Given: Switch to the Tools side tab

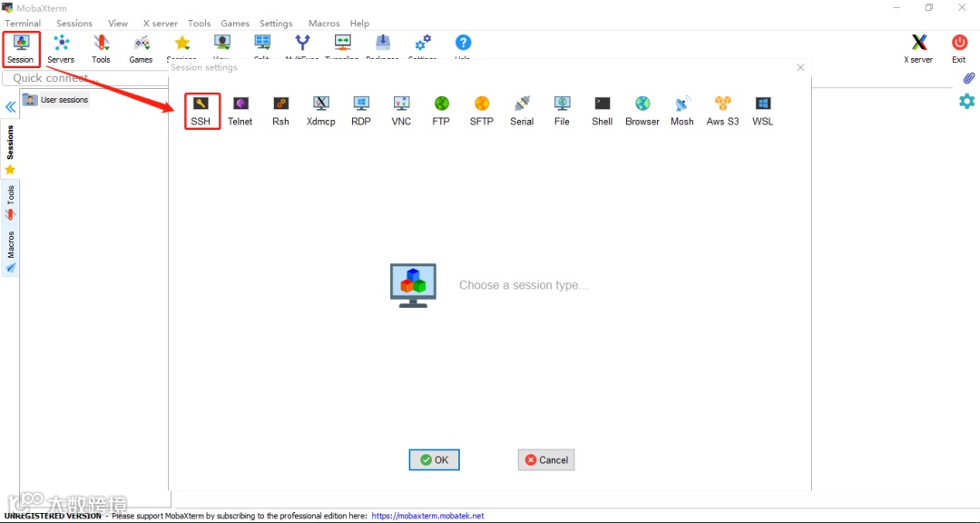Looking at the screenshot, I should click(x=10, y=202).
